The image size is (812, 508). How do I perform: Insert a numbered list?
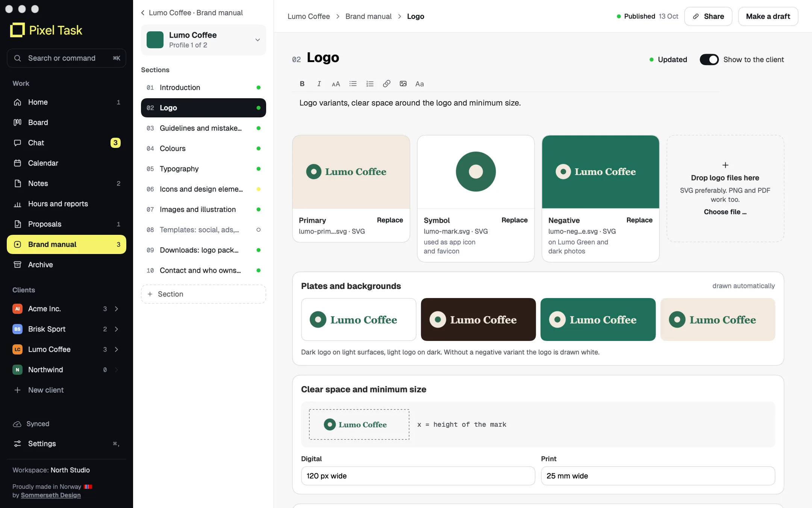click(x=370, y=84)
